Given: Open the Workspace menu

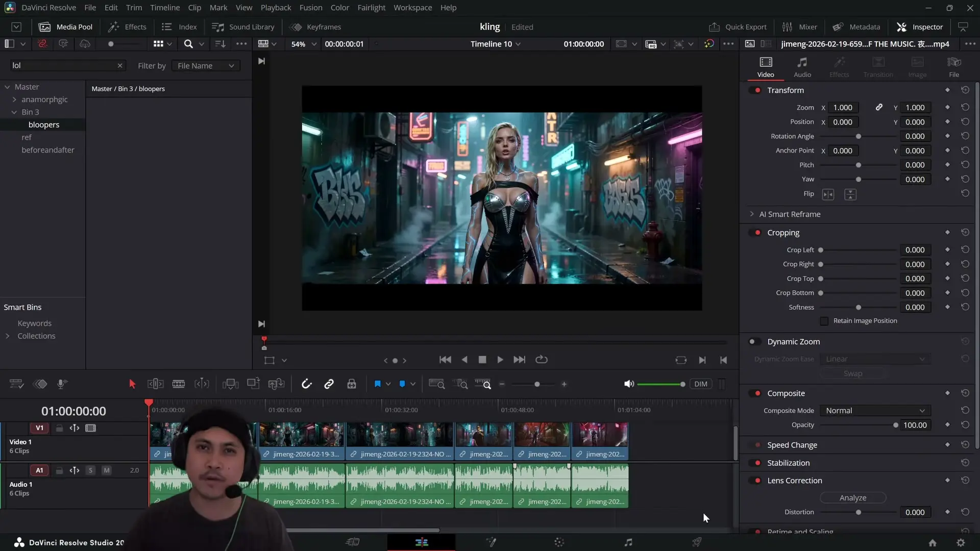Looking at the screenshot, I should (x=413, y=7).
